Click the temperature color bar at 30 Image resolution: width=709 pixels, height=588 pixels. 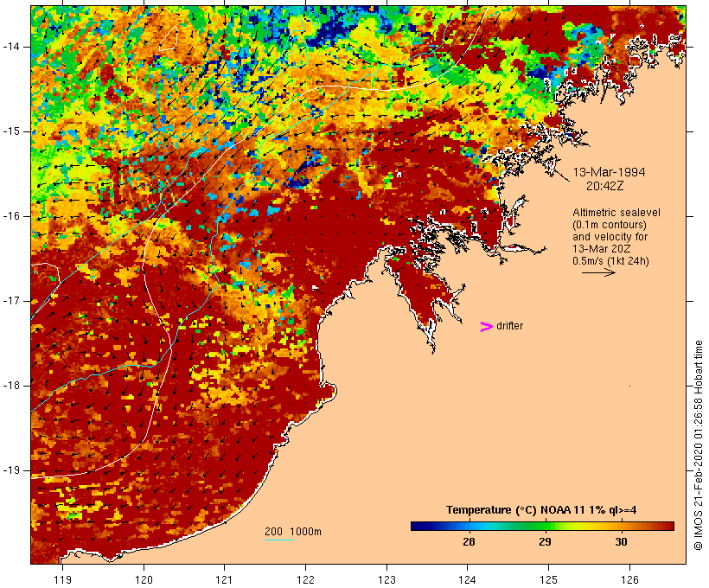click(622, 526)
